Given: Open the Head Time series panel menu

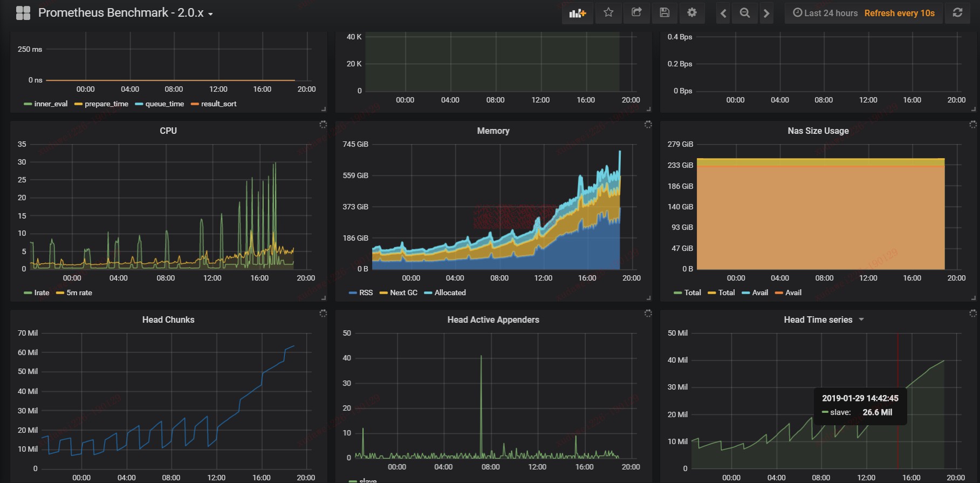Looking at the screenshot, I should 818,319.
